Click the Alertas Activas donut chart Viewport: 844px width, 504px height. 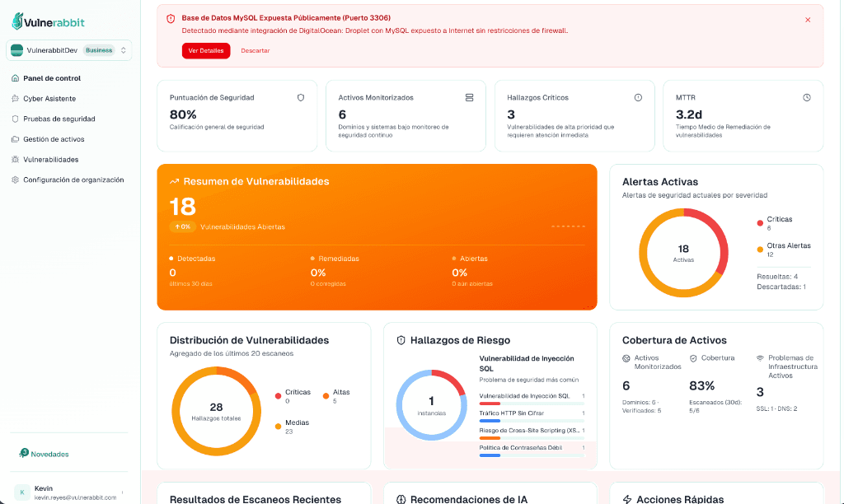pyautogui.click(x=683, y=253)
